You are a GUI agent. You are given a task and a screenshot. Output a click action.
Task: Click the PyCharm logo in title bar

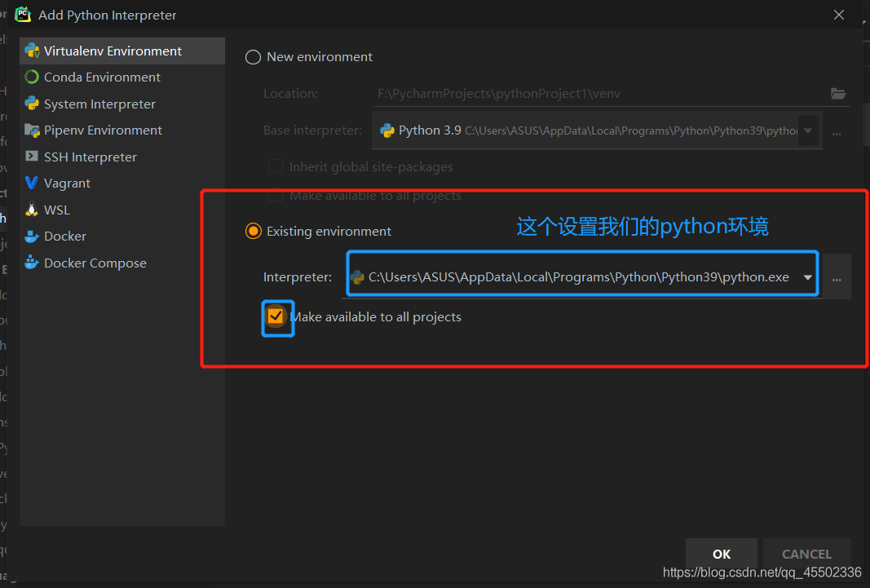click(23, 15)
